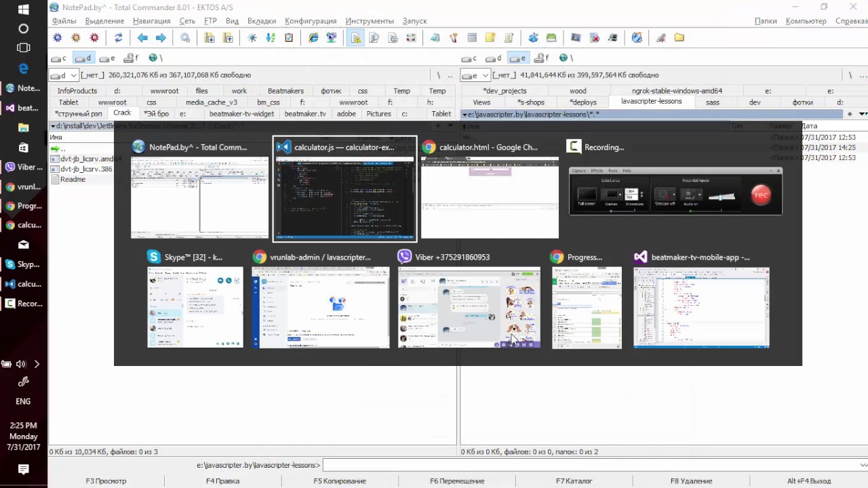
Task: Switch to the Crack tab in left panel
Action: coord(122,113)
